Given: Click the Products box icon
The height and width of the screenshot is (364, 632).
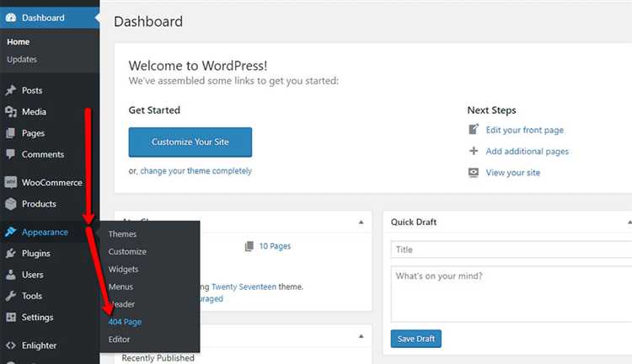Looking at the screenshot, I should [x=10, y=204].
